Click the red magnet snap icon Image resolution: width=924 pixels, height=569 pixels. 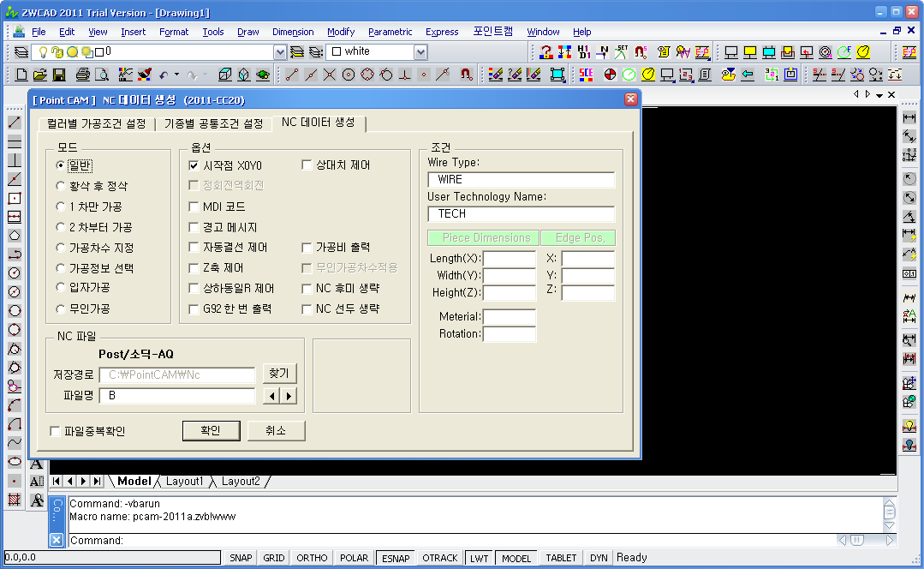(x=466, y=75)
